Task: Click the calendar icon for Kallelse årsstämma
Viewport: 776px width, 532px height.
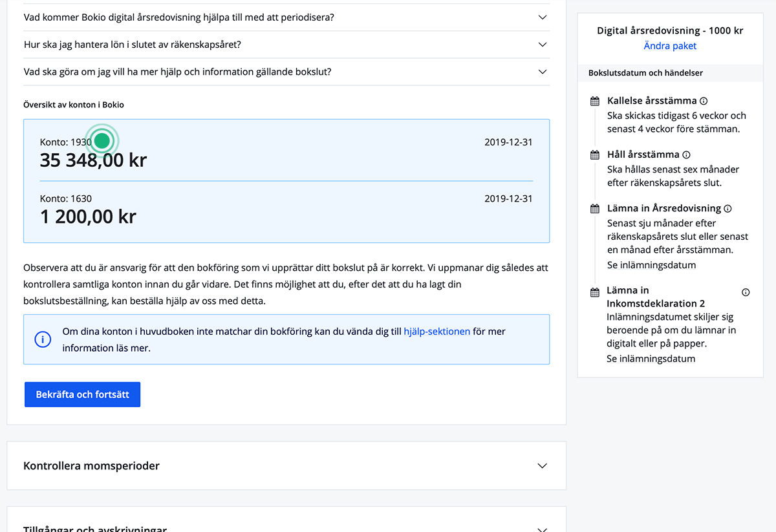Action: coord(595,101)
